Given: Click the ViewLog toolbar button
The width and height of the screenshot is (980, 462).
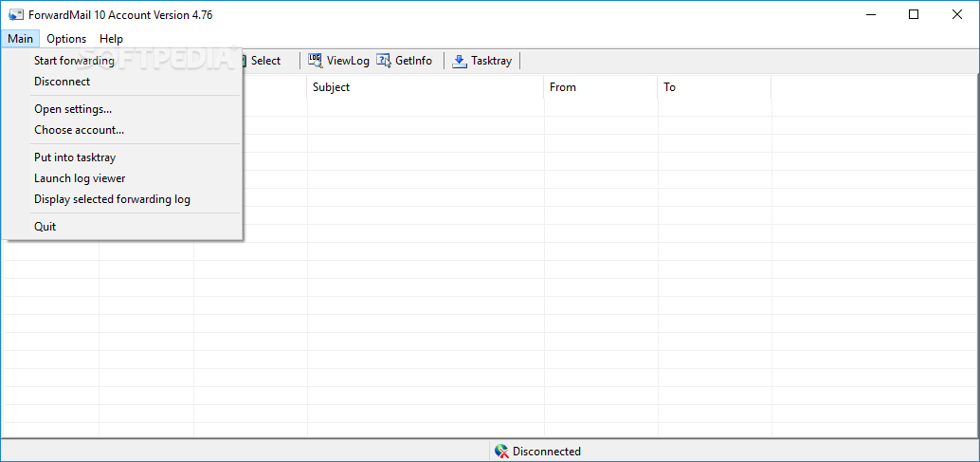Looking at the screenshot, I should (338, 61).
